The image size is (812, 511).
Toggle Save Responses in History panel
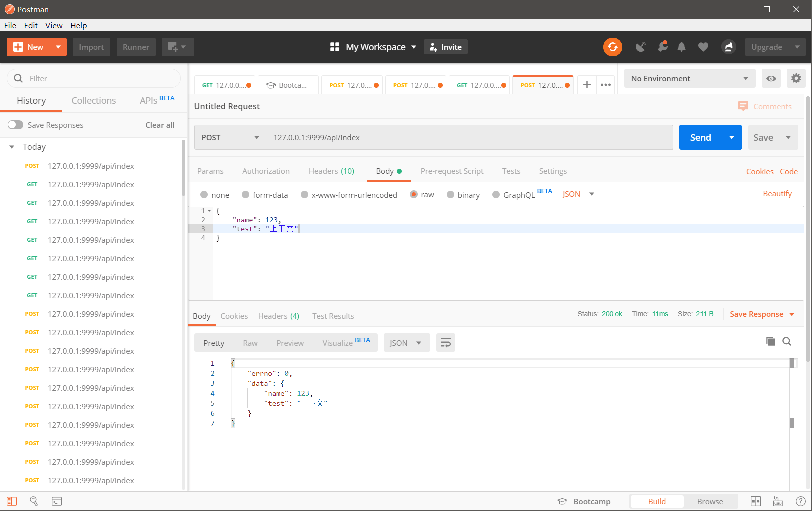pos(15,125)
